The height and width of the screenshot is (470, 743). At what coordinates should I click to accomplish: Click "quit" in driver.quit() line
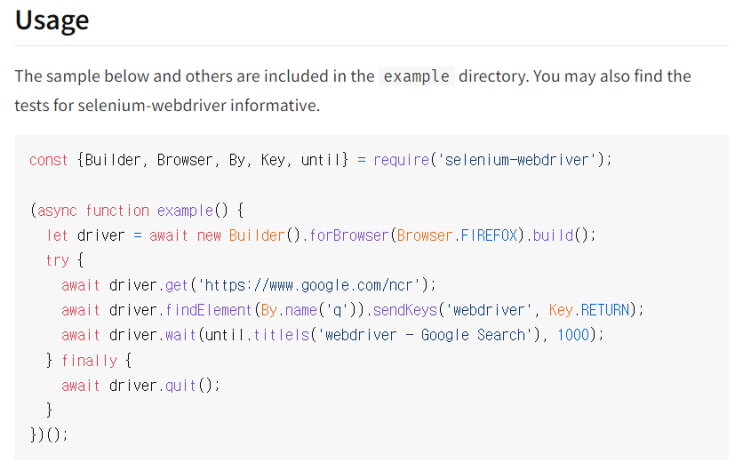tap(181, 386)
